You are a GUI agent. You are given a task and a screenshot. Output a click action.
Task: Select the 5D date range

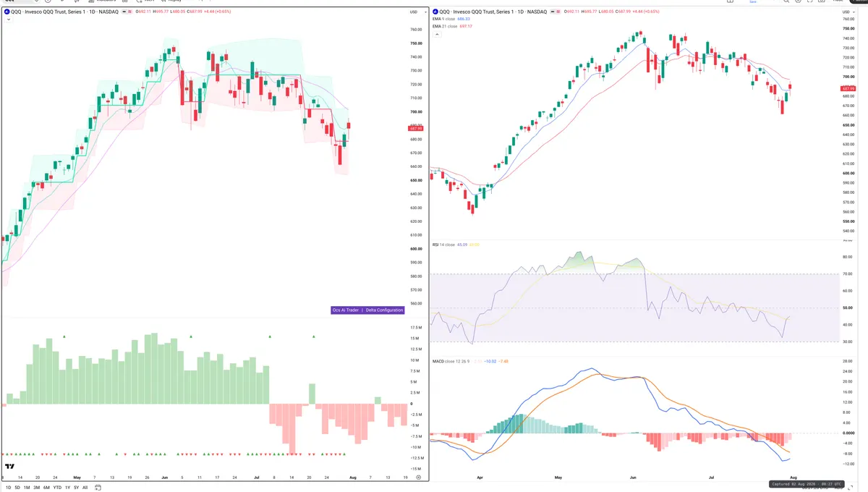tap(17, 488)
